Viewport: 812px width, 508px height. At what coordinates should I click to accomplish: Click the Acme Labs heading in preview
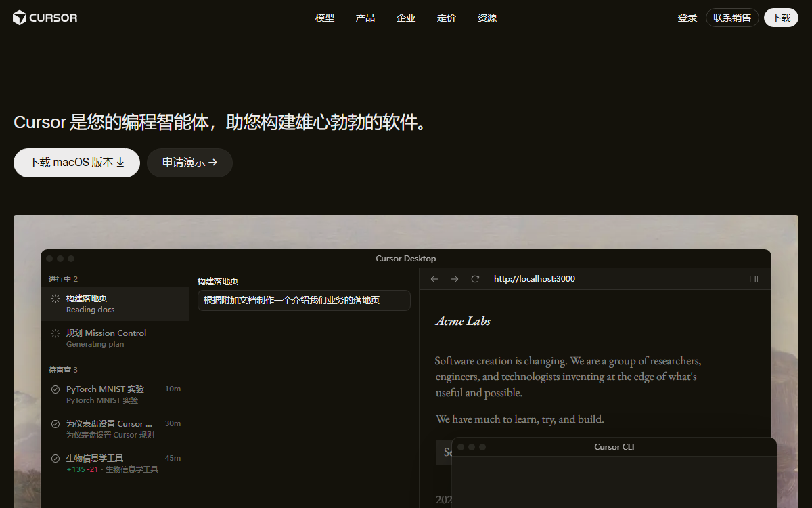[463, 321]
